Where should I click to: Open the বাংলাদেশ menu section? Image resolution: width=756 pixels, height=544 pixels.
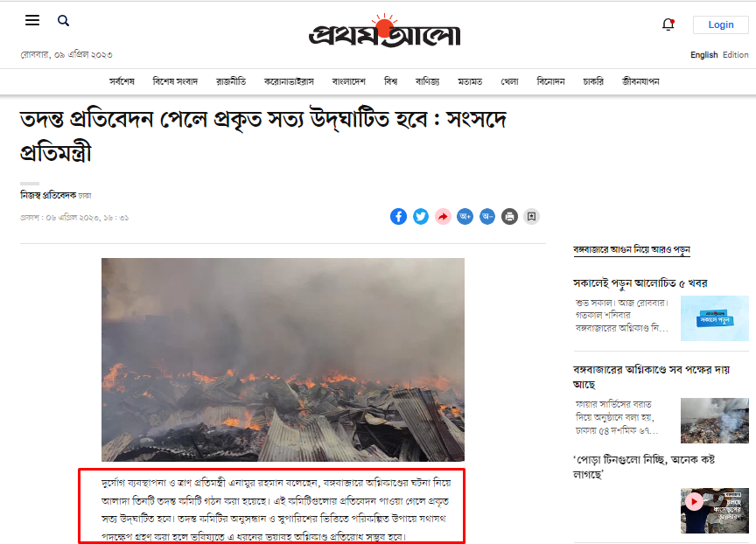[x=348, y=81]
